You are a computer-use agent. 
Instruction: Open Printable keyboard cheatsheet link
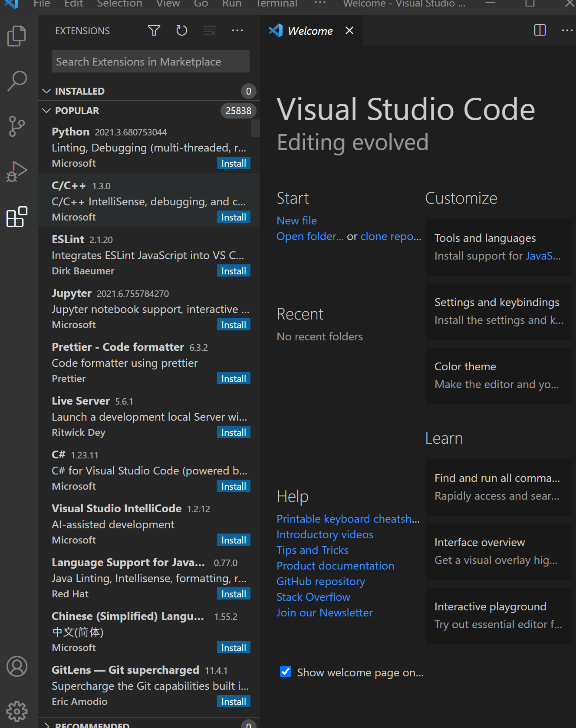pos(348,519)
